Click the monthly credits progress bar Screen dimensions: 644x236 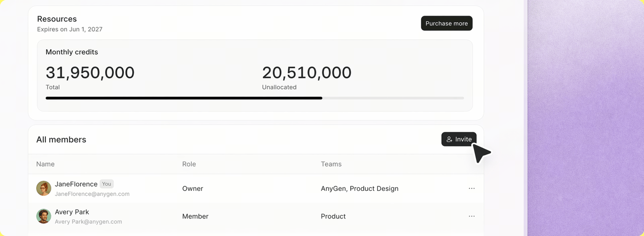click(x=255, y=98)
